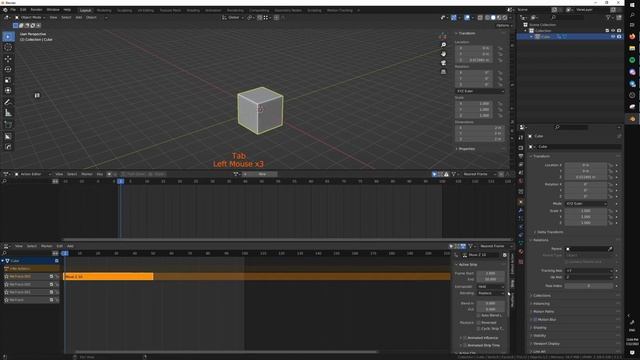Toggle the Cyclic Strip Time checkbox
640x360 pixels.
click(478, 329)
